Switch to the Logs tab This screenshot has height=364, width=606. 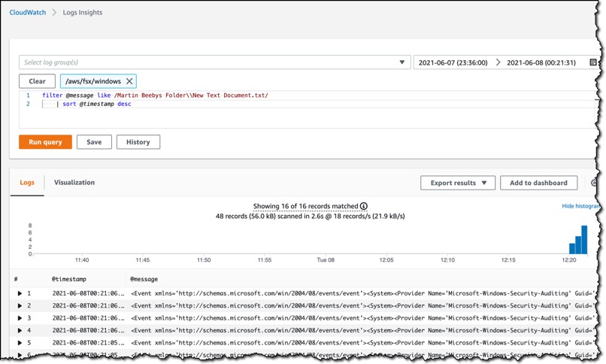pos(27,183)
